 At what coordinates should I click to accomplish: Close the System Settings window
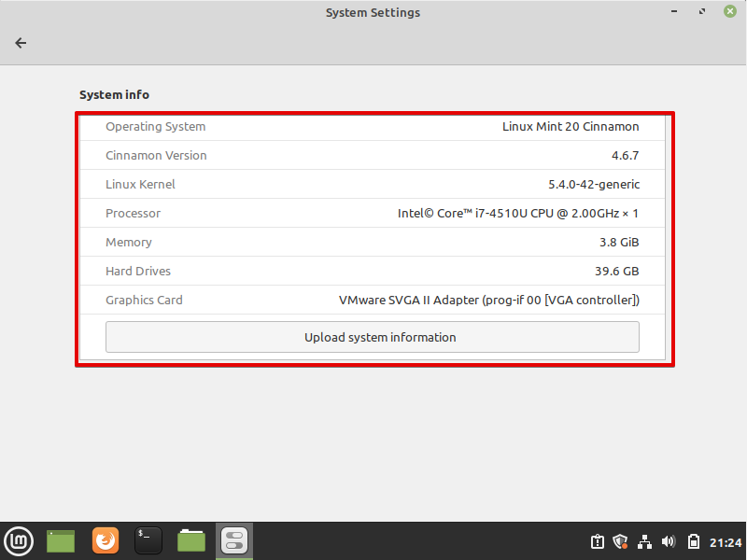click(730, 11)
